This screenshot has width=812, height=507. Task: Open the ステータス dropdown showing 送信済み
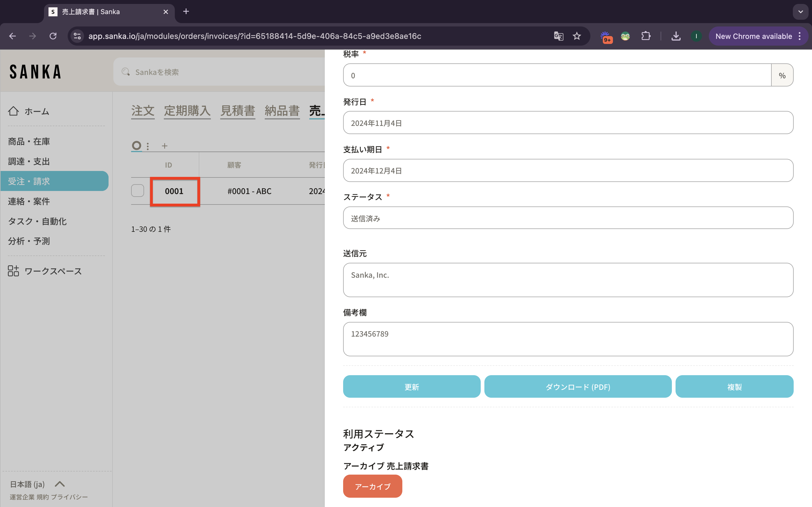[x=568, y=218]
